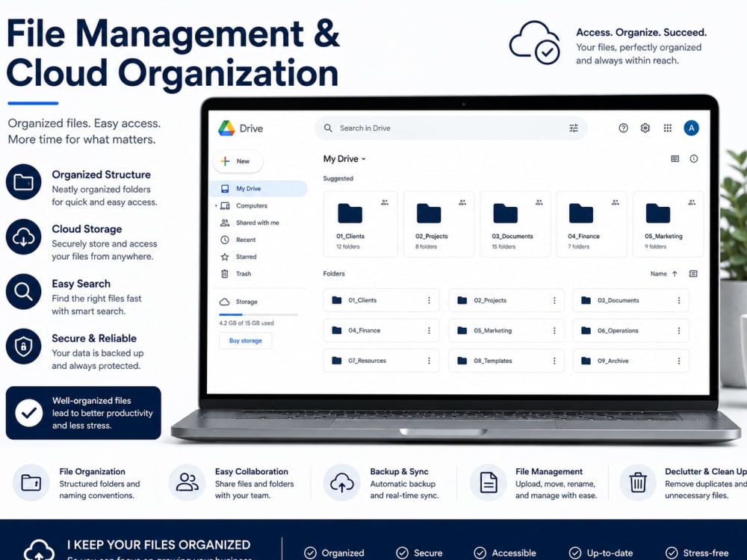Click the list view icon next to Name

click(x=693, y=274)
